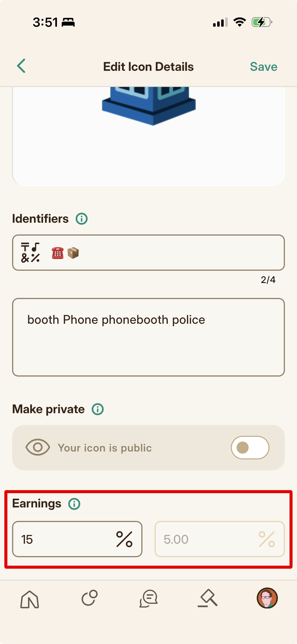Click the keywords text box with phonebooth
This screenshot has height=644, width=297.
pos(148,337)
